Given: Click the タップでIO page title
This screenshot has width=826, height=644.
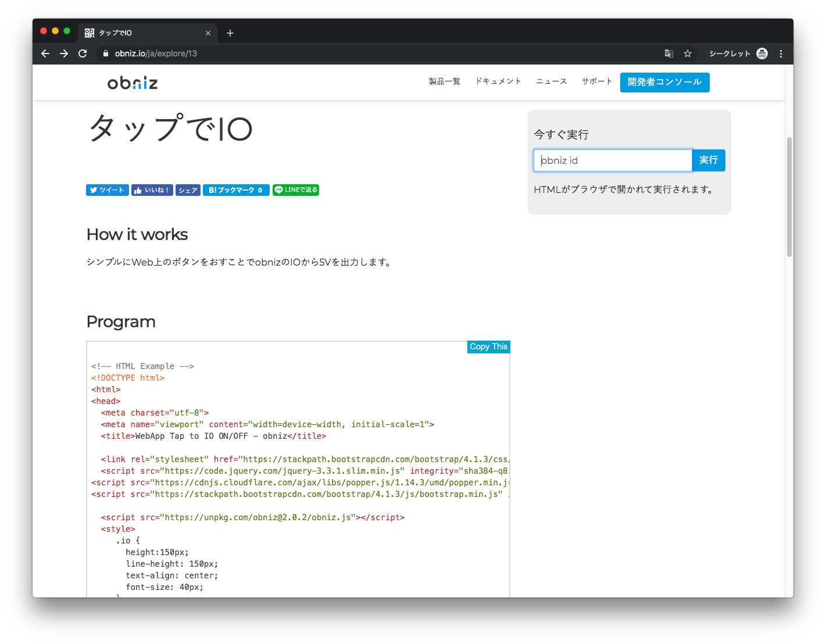Looking at the screenshot, I should [170, 128].
